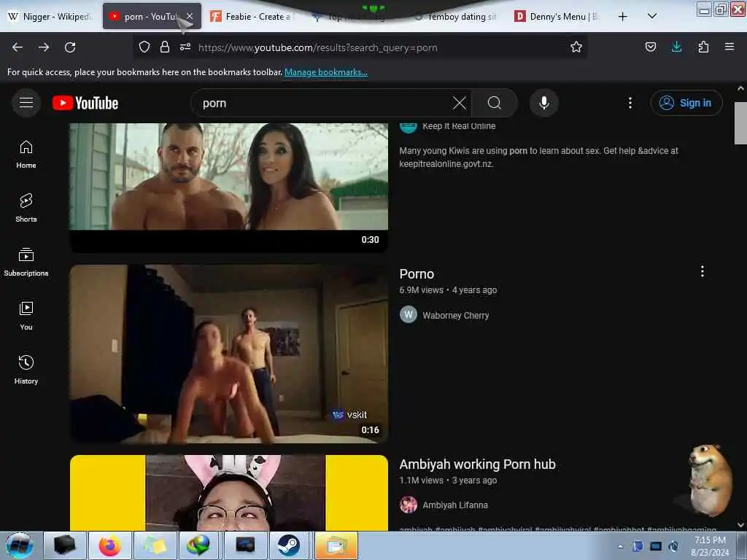Open the Firefox downloads panel
This screenshot has width=747, height=560.
[x=676, y=47]
